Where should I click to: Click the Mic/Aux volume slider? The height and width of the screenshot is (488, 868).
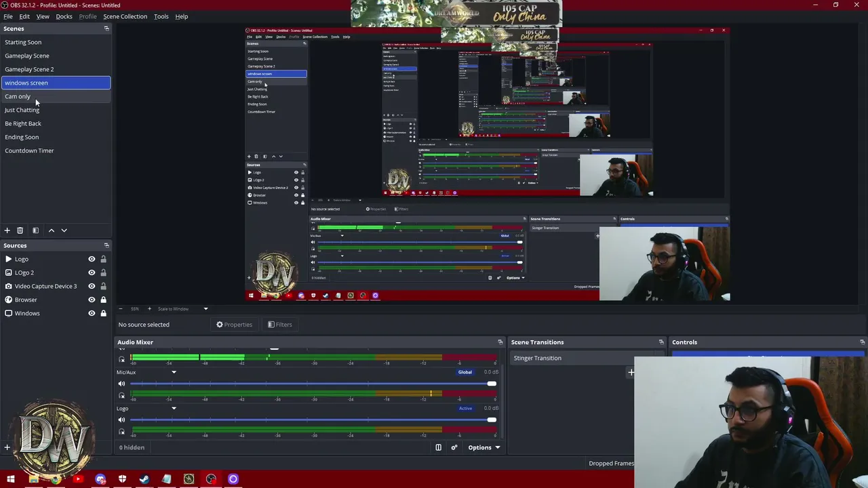click(313, 384)
